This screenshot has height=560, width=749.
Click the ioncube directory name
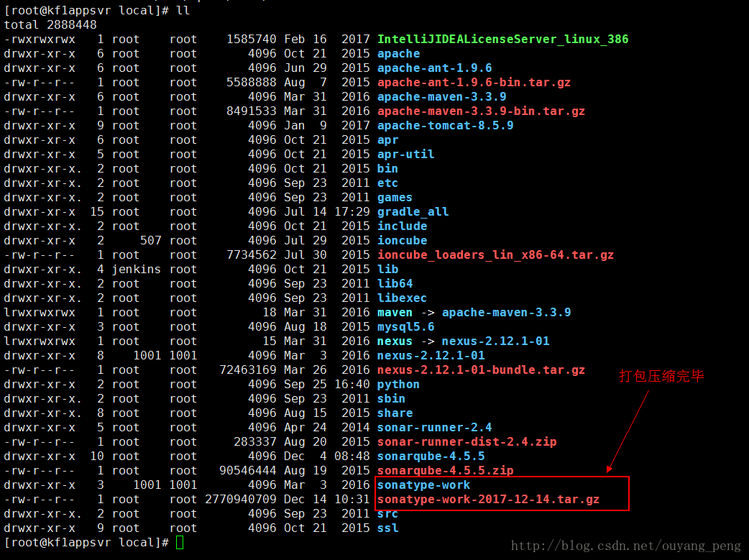(x=403, y=240)
